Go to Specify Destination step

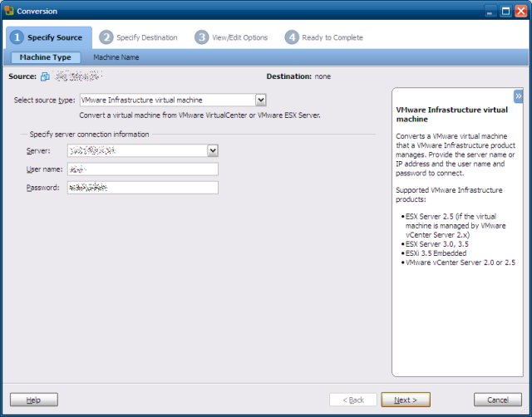click(139, 37)
